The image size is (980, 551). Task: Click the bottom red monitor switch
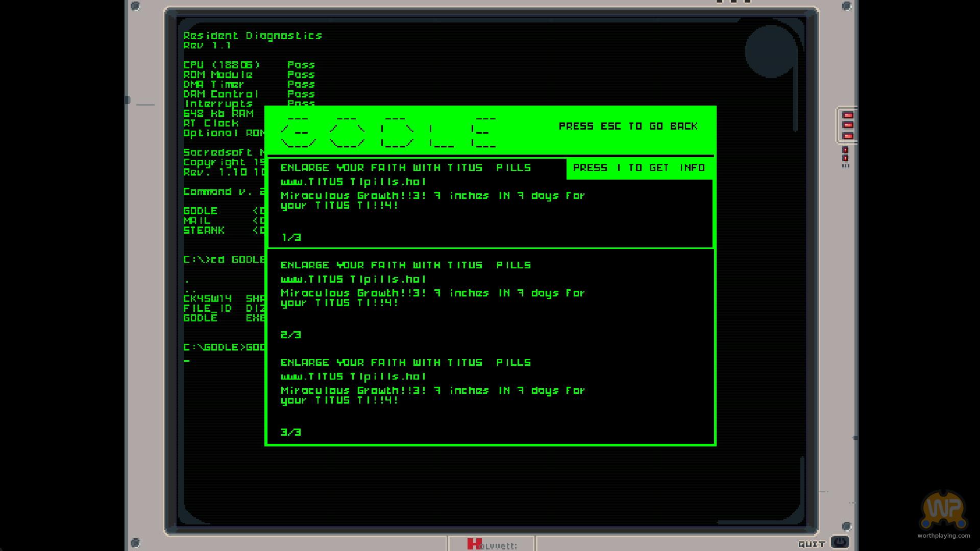pyautogui.click(x=848, y=136)
